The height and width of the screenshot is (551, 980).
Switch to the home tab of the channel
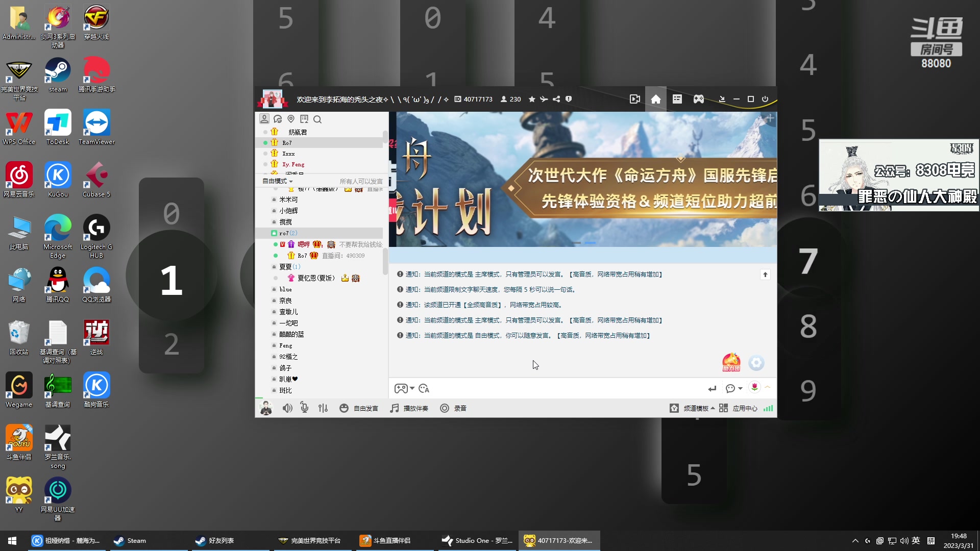pos(656,99)
